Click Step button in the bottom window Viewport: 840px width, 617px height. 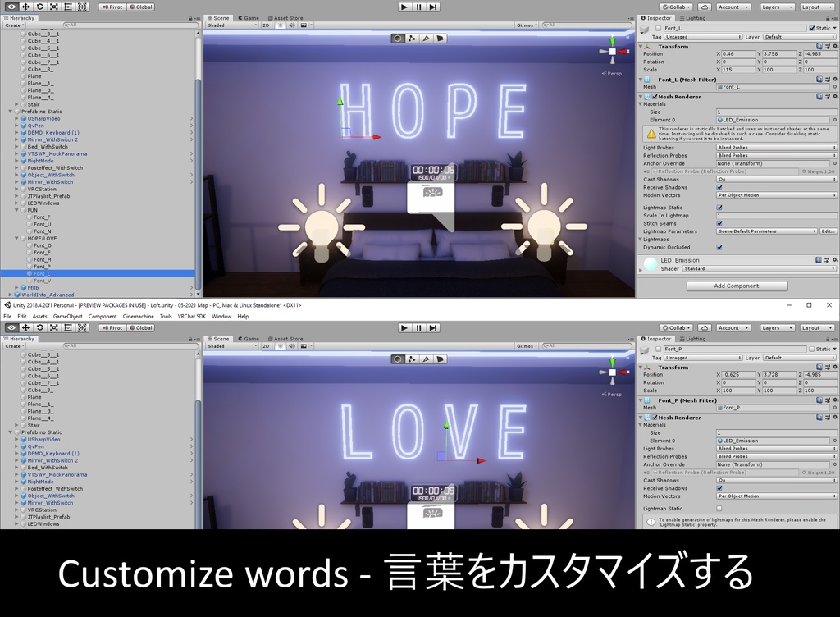(x=433, y=328)
